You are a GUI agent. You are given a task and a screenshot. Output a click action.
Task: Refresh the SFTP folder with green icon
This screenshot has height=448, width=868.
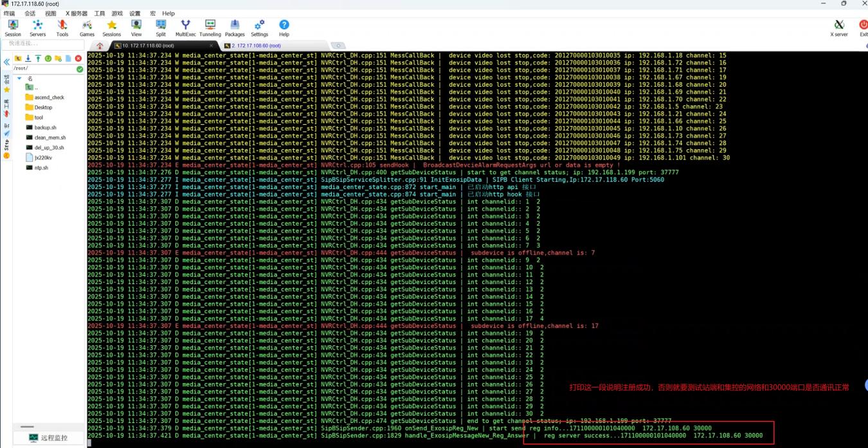tap(48, 58)
